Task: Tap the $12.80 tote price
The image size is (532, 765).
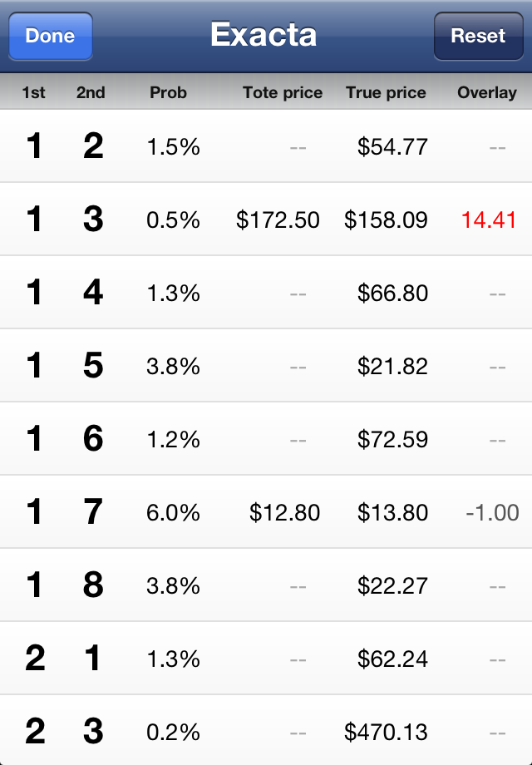Action: 285,513
